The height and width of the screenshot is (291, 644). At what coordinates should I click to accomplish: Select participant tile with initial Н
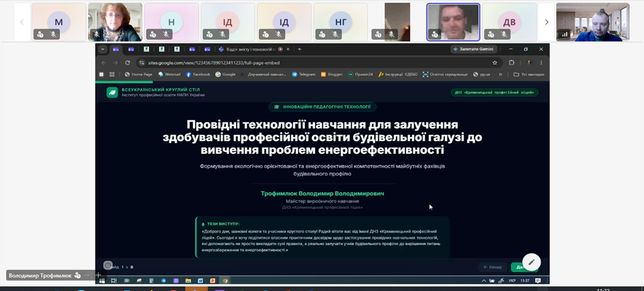[171, 22]
